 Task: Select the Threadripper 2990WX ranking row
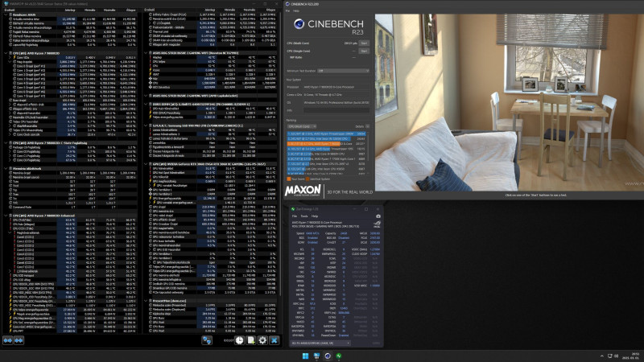[x=327, y=134]
